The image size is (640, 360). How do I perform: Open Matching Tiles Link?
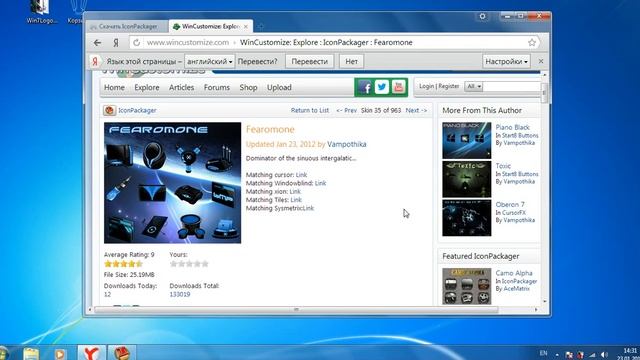(296, 200)
